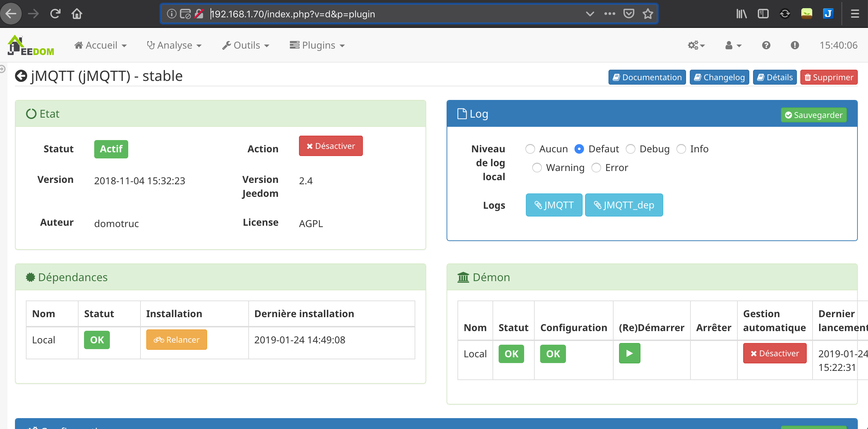Screen dimensions: 868x429
Task: Click the blue J extension icon
Action: point(828,14)
